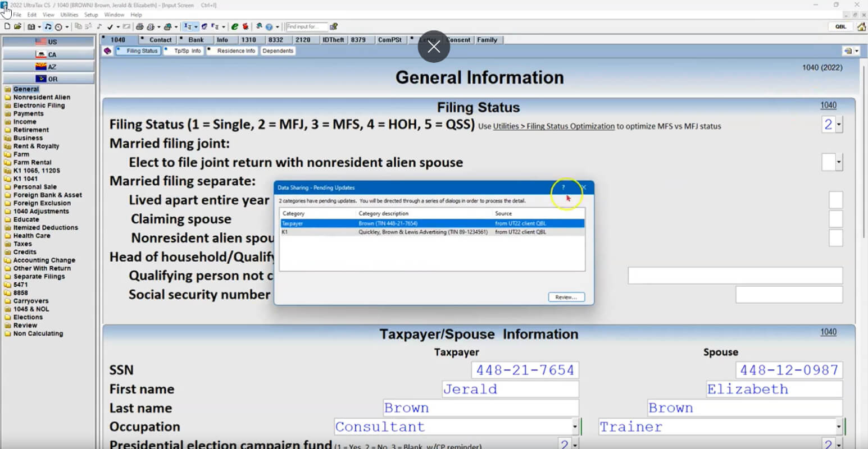This screenshot has width=868, height=449.
Task: Click the Taxpayer SSN field
Action: tap(525, 370)
